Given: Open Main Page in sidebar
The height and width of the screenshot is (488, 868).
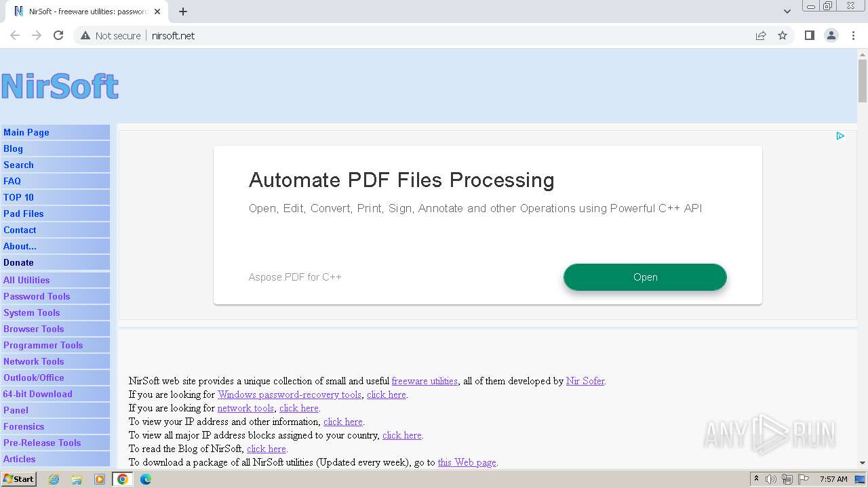Looking at the screenshot, I should click(55, 132).
